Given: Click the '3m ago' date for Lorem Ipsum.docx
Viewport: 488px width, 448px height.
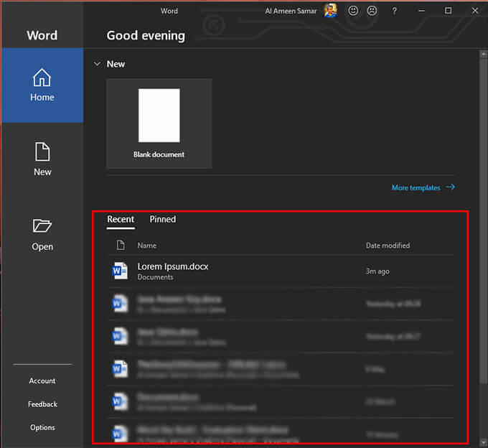Looking at the screenshot, I should pos(377,271).
